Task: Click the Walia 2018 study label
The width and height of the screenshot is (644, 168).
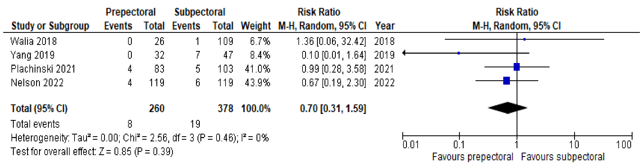Action: pyautogui.click(x=34, y=41)
